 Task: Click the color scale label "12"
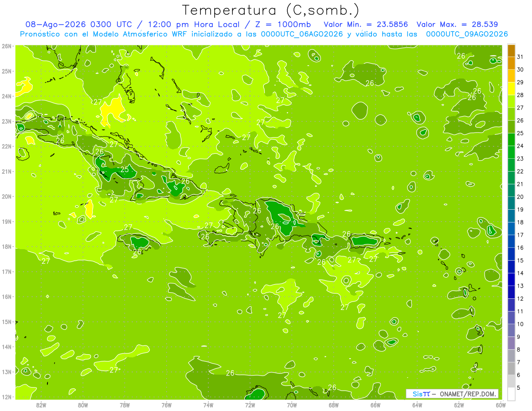click(x=520, y=299)
